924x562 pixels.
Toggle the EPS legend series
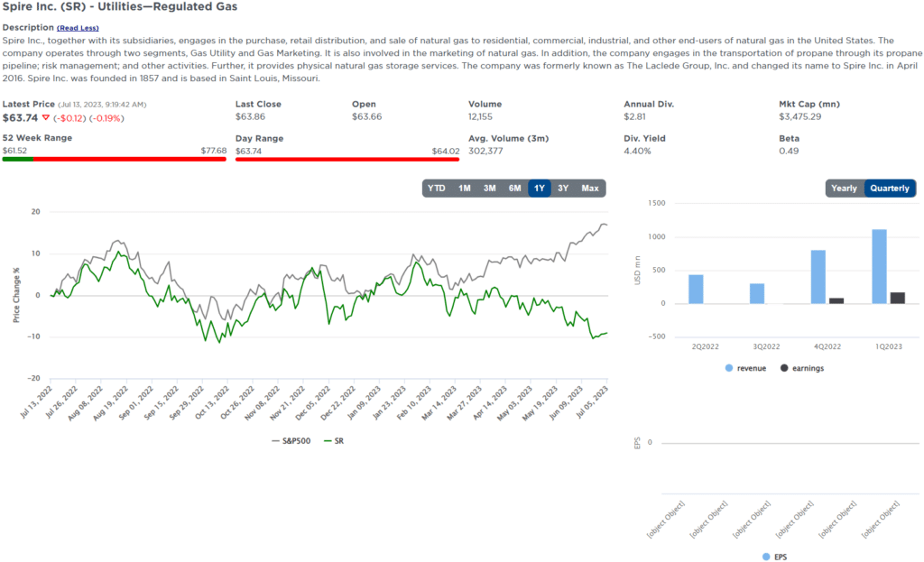pyautogui.click(x=775, y=557)
